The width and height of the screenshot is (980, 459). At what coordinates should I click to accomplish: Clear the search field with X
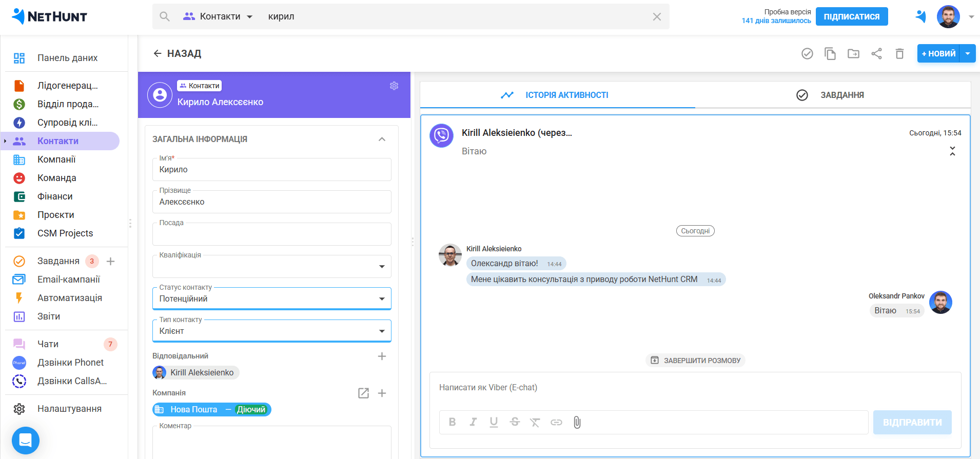(x=657, y=16)
